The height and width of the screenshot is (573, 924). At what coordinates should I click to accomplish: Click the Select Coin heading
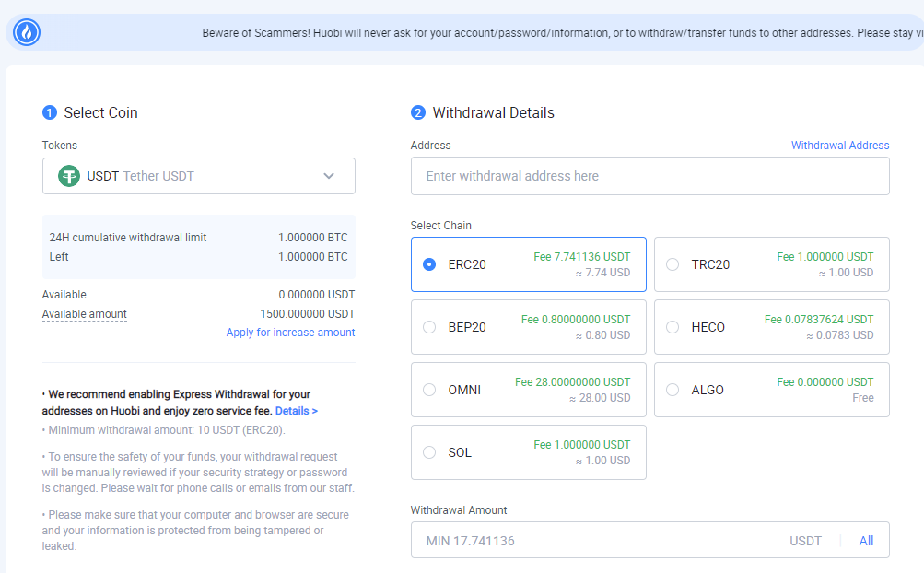point(100,112)
